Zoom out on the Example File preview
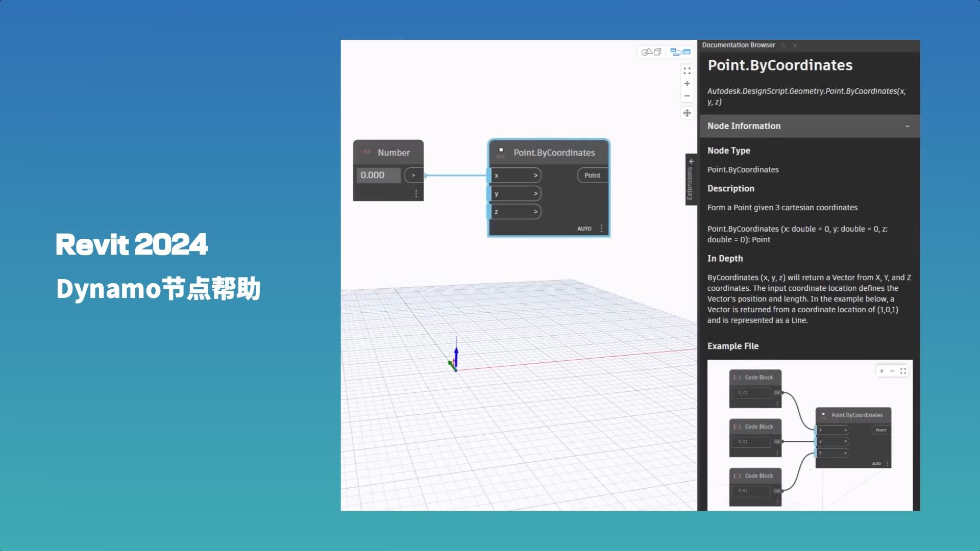This screenshot has height=551, width=980. [892, 371]
